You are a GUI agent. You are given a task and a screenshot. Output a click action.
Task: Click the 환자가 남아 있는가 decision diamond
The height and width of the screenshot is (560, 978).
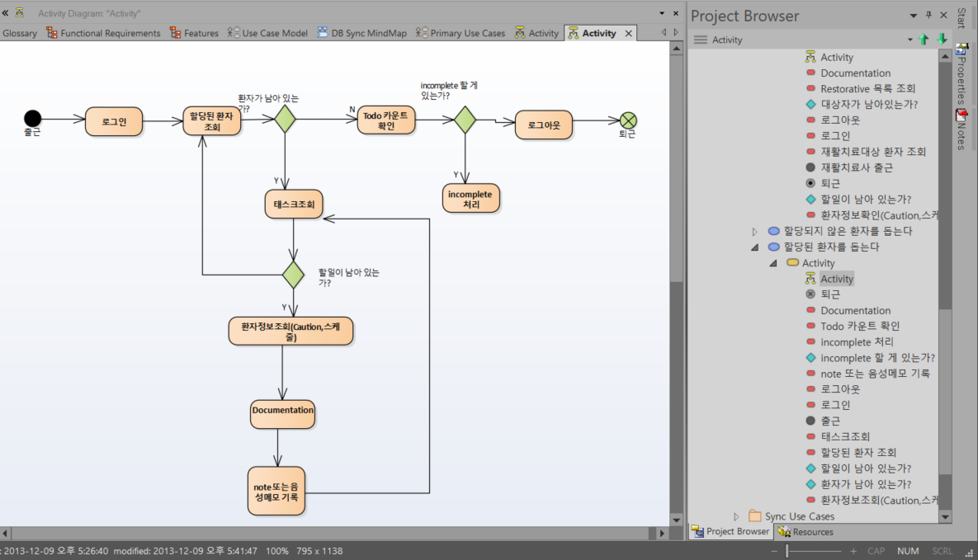coord(285,119)
